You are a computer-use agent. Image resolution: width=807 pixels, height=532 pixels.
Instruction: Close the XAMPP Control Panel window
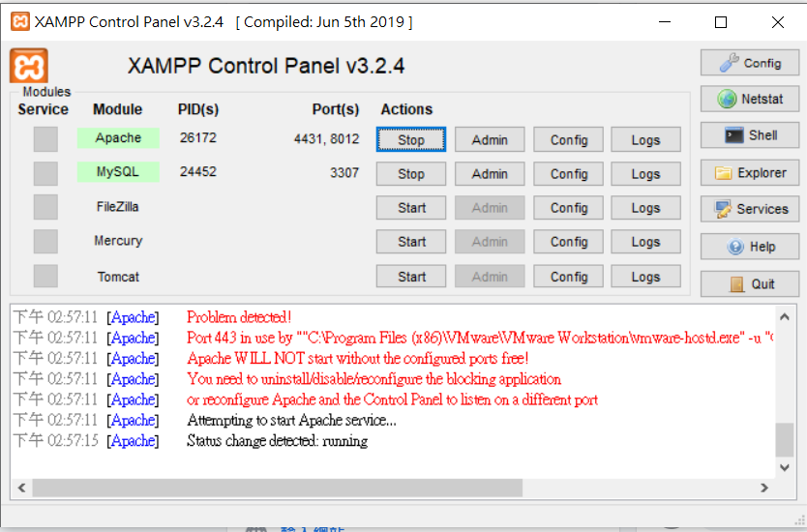[778, 22]
